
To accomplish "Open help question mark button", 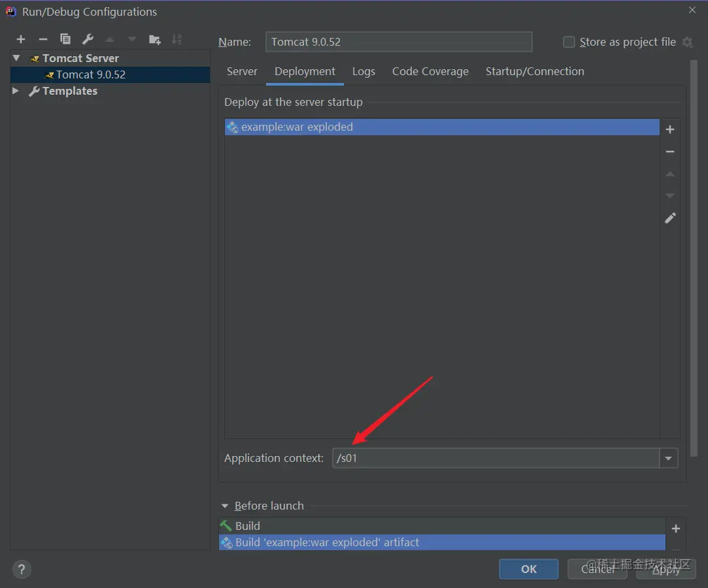I will (22, 570).
